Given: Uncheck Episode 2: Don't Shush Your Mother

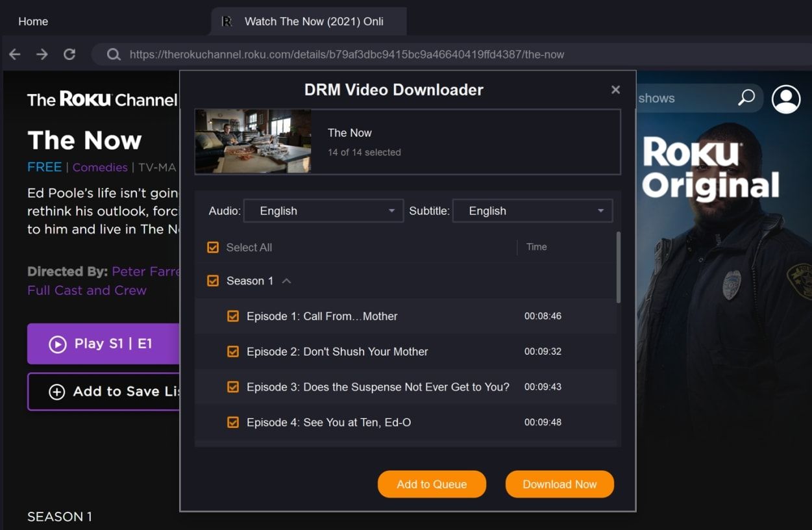Looking at the screenshot, I should 233,351.
